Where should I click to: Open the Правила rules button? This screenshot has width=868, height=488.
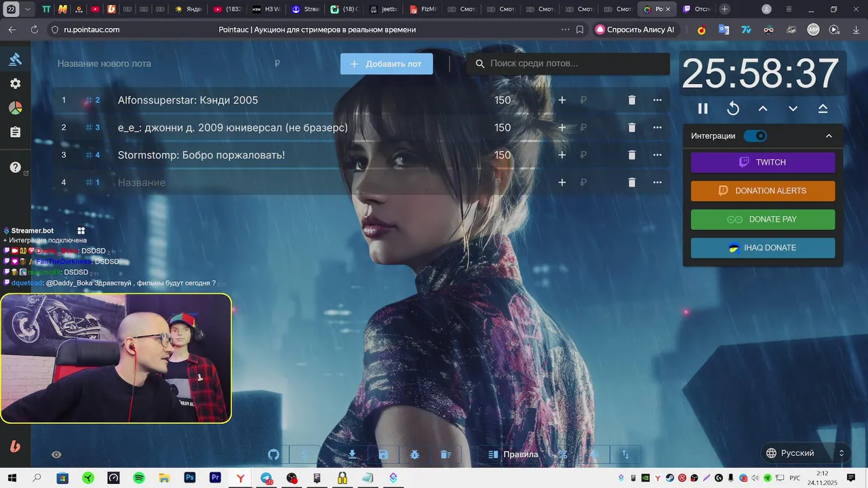point(513,454)
